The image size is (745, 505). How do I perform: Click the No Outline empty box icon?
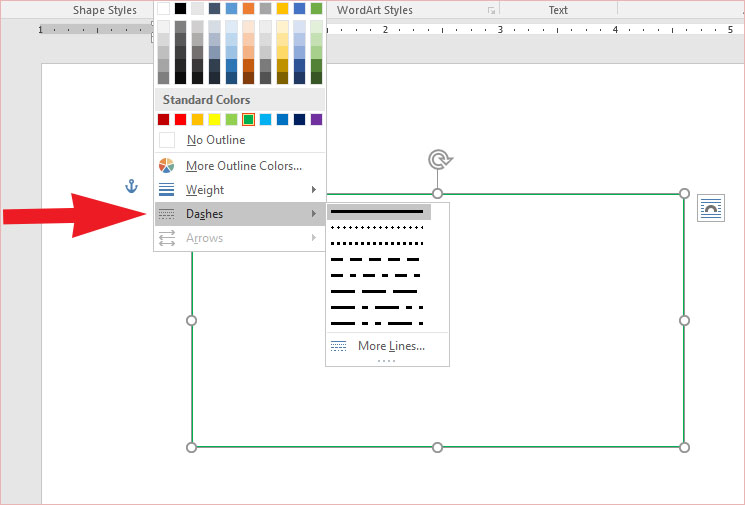click(x=167, y=140)
